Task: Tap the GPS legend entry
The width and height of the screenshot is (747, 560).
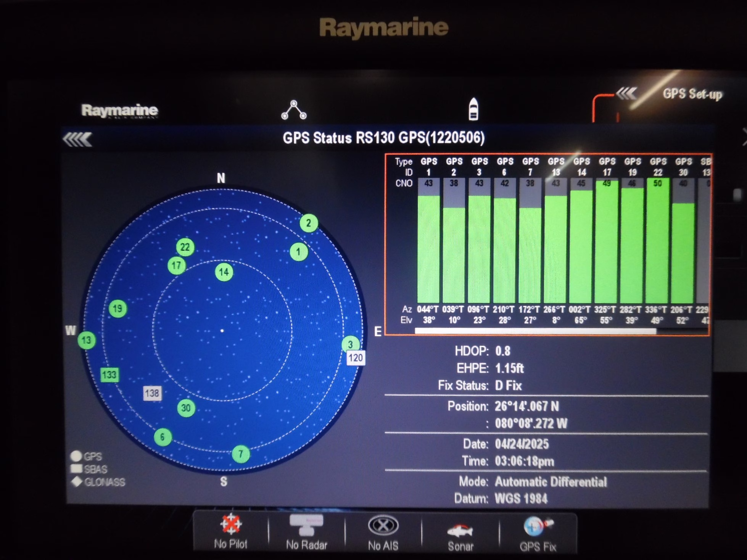Action: [x=87, y=456]
